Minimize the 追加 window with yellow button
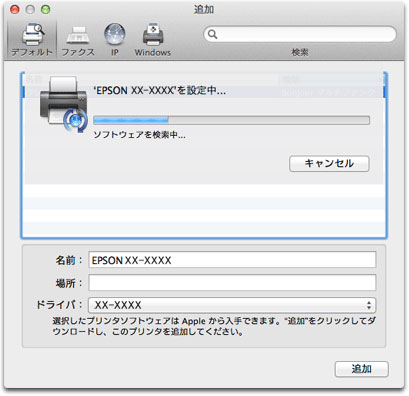Screen dimensions: 409x396 30,9
